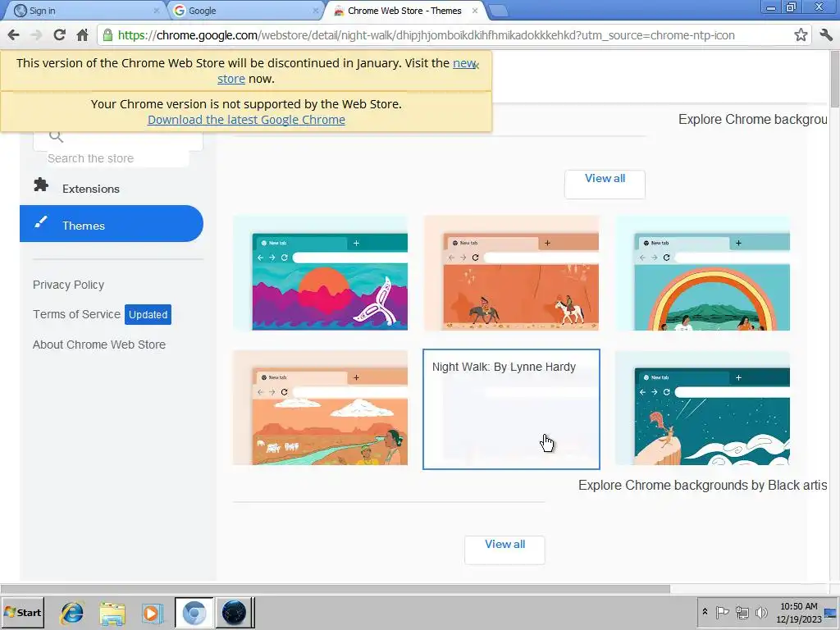Viewport: 840px width, 630px height.
Task: Launch Internet Explorer from the taskbar
Action: 71,613
